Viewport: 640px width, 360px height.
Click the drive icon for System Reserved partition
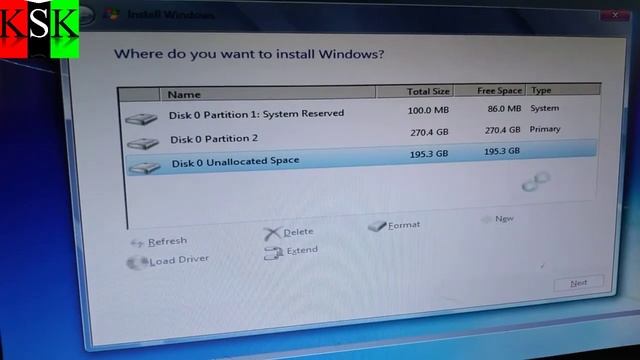pos(141,119)
